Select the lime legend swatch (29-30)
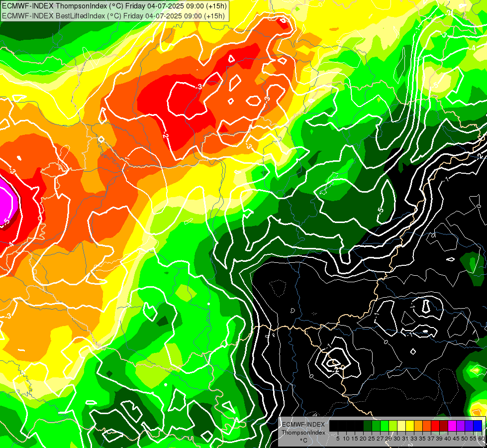Viewport: 487px width, 448px height. click(x=393, y=426)
